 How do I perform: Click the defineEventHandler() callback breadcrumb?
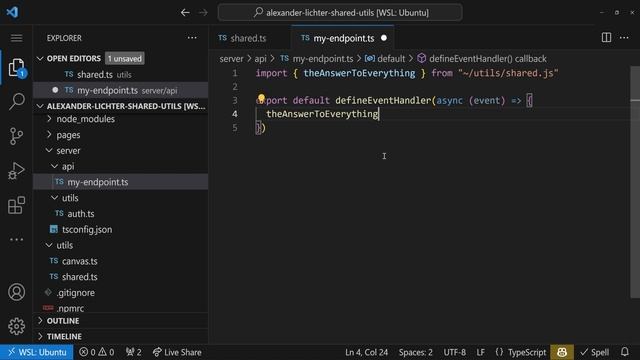[x=482, y=59]
